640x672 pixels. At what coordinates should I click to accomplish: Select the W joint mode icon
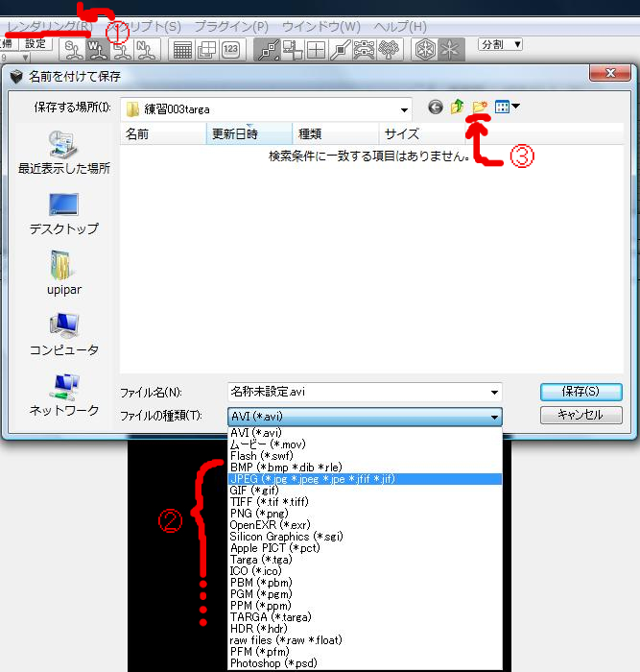click(97, 50)
